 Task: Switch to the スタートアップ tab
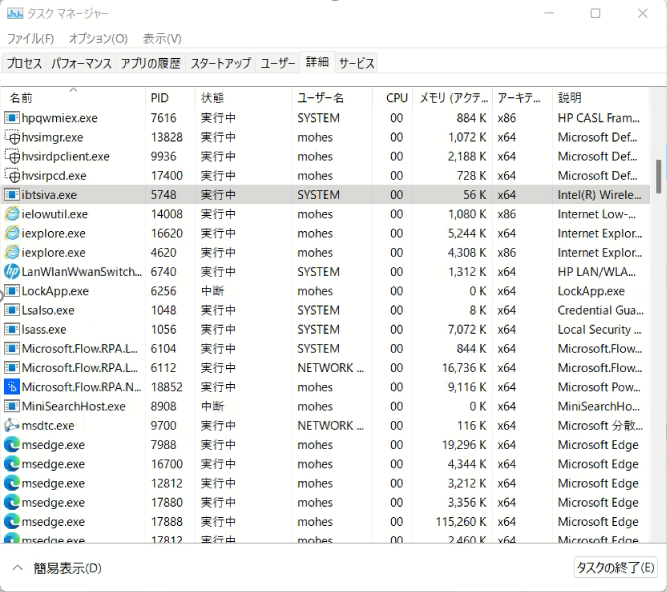tap(221, 63)
